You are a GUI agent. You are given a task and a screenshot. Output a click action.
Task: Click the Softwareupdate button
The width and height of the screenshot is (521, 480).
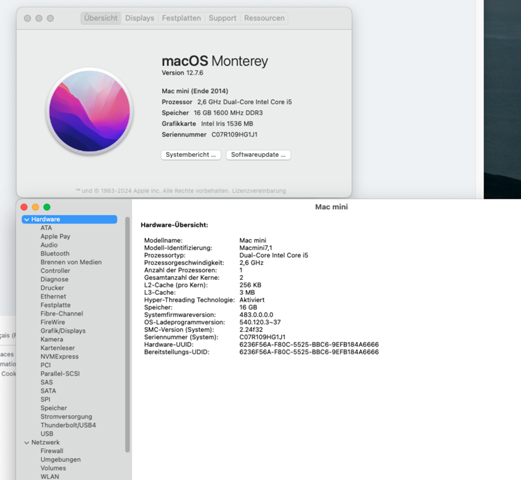[258, 155]
